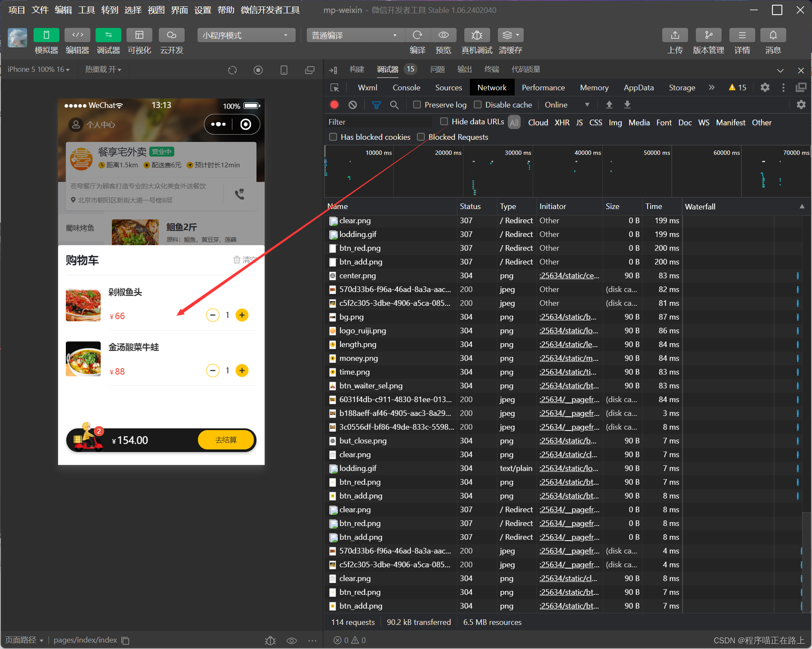812x649 pixels.
Task: Filter requests by Img
Action: 615,123
